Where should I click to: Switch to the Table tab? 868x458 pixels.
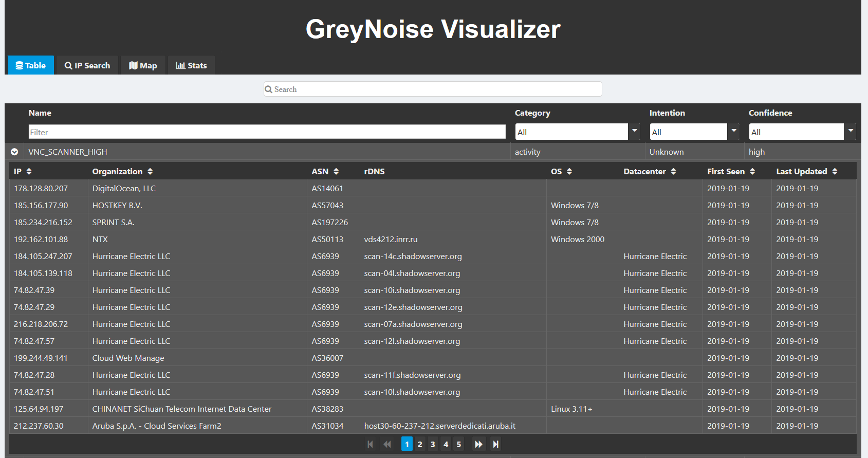coord(31,65)
